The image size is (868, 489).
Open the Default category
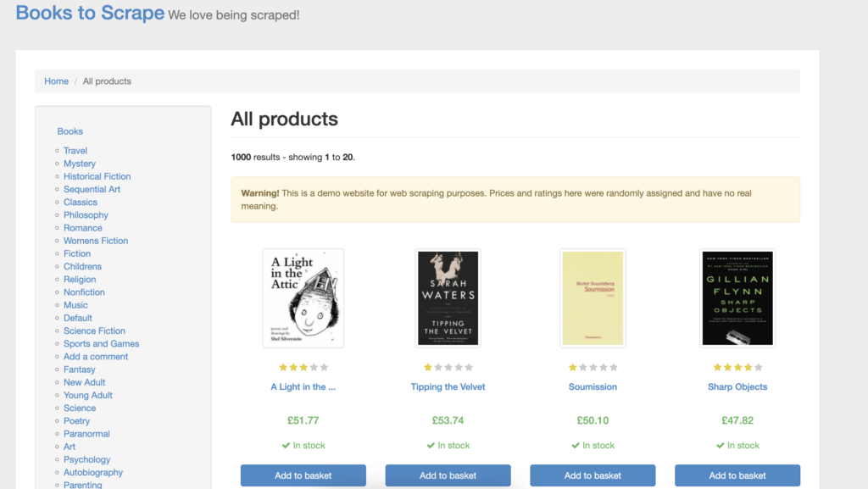click(x=78, y=318)
